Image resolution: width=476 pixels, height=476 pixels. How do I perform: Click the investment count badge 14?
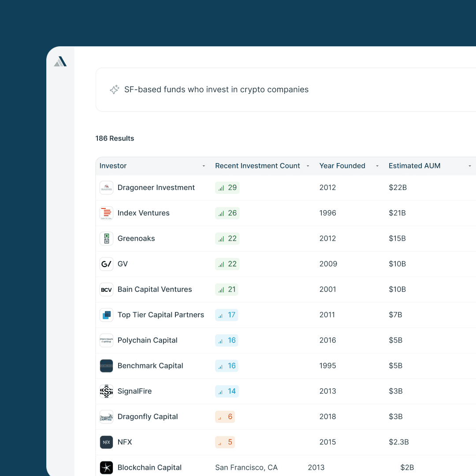click(227, 391)
